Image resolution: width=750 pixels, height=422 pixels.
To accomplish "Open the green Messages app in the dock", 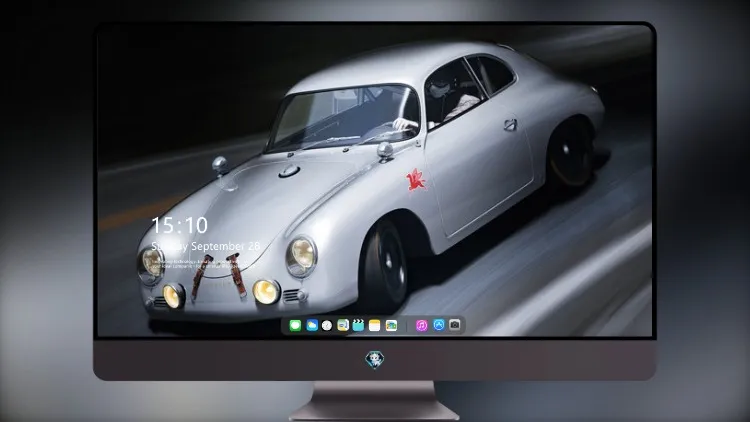I will pos(295,325).
